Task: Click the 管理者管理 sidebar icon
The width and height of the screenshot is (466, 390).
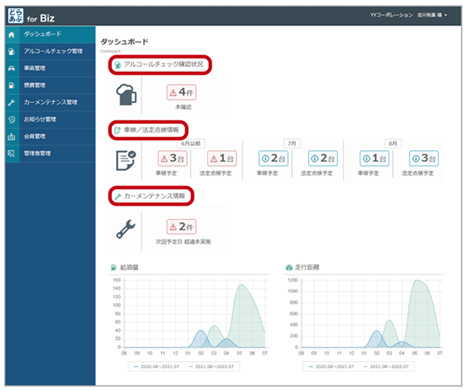Action: [11, 153]
